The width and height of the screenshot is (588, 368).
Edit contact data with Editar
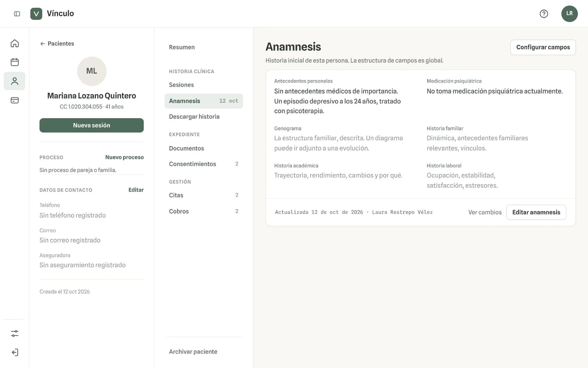click(x=136, y=190)
